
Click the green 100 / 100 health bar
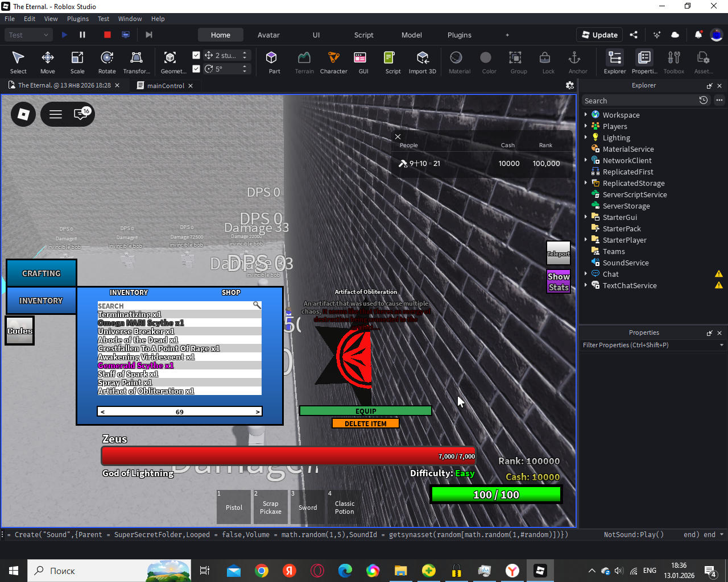point(496,494)
